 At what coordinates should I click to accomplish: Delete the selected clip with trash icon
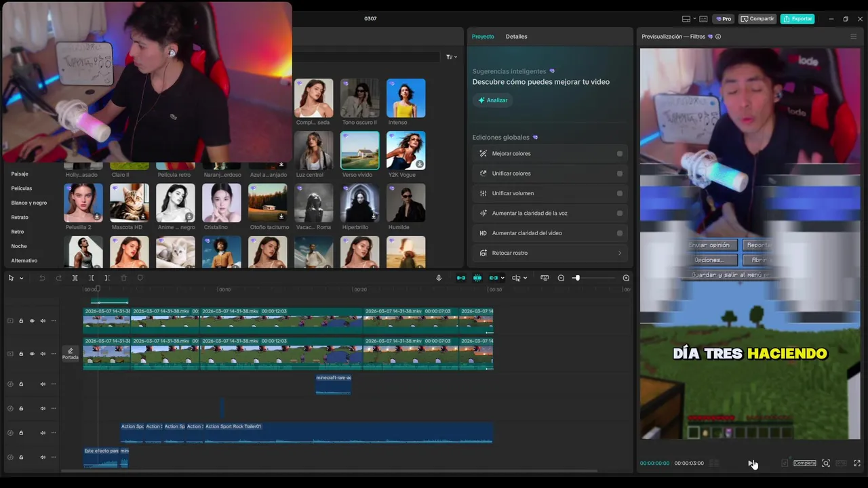123,278
